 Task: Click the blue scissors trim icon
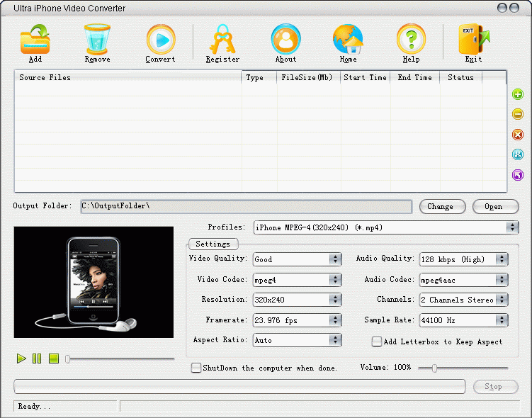[518, 154]
